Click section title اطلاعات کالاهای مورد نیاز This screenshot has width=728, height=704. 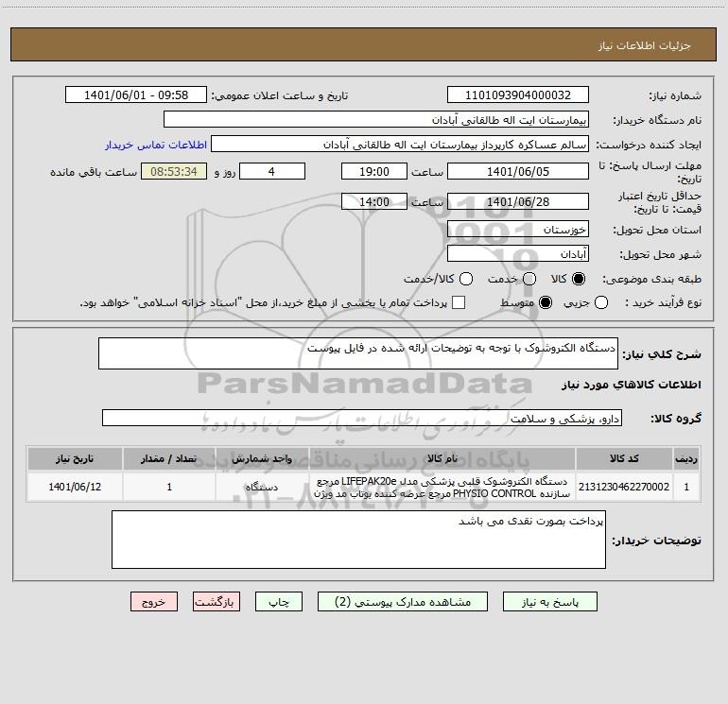pyautogui.click(x=632, y=385)
